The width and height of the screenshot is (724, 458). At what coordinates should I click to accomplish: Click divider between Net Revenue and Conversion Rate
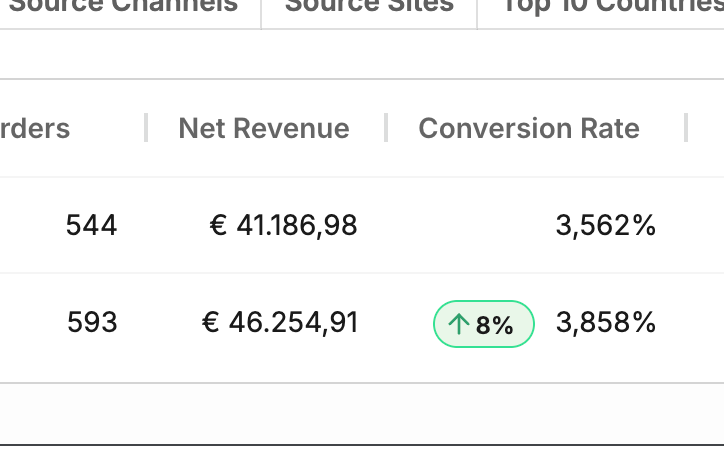[386, 128]
